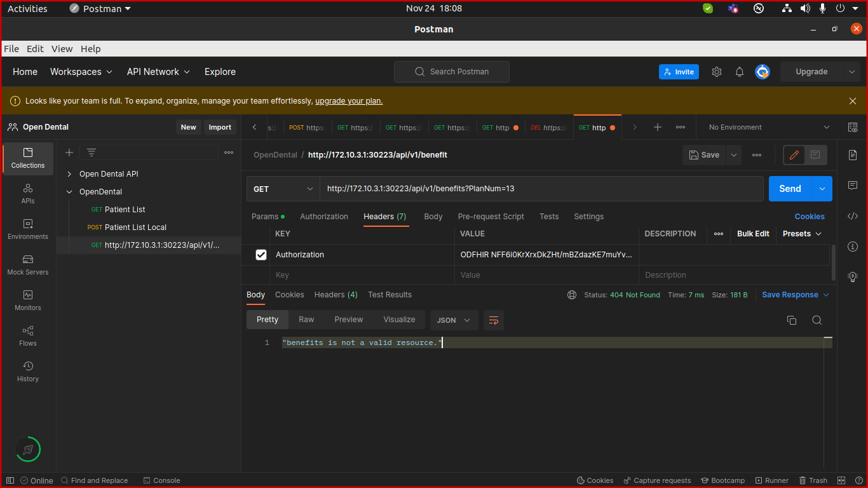Switch to the Params tab
This screenshot has width=868, height=488.
(x=268, y=217)
